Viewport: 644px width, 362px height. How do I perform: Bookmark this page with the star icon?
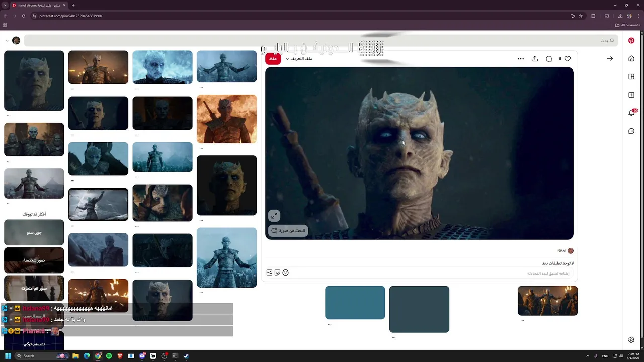click(581, 16)
